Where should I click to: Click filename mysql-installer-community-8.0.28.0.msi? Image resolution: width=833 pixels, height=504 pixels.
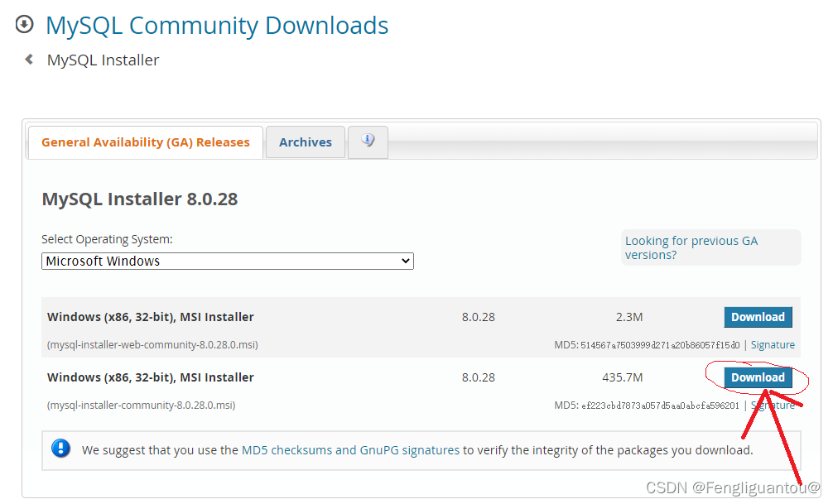click(142, 406)
